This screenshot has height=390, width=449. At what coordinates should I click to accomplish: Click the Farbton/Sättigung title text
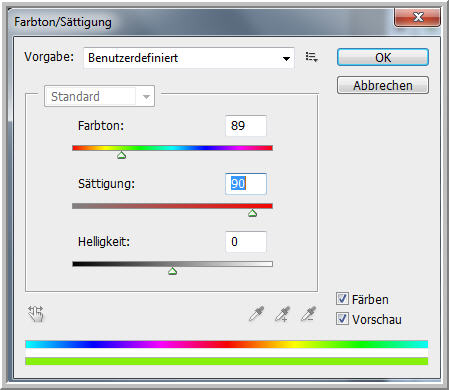(x=63, y=22)
